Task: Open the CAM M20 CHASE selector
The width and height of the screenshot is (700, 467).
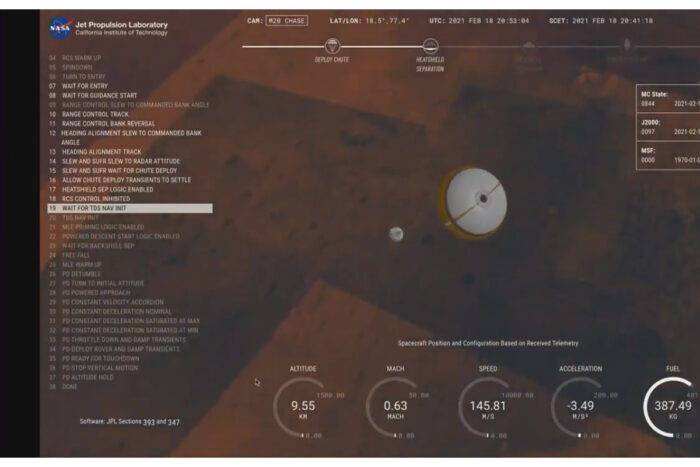Action: pyautogui.click(x=286, y=20)
